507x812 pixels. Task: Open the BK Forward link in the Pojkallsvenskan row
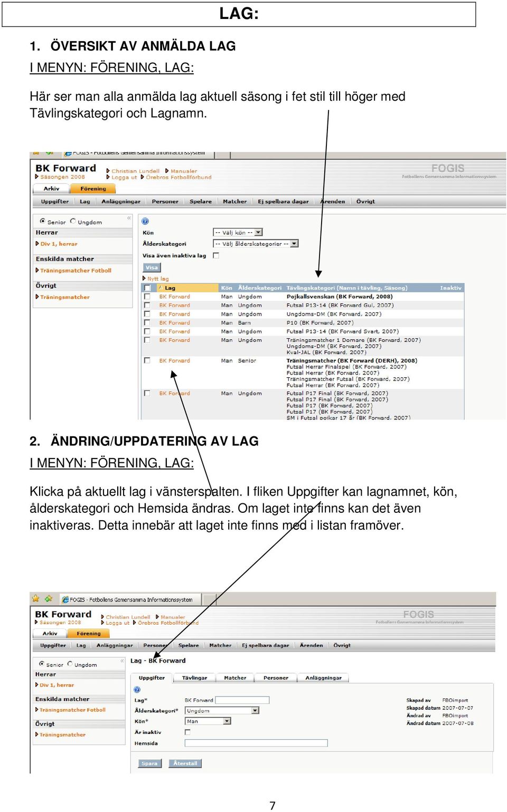[174, 297]
